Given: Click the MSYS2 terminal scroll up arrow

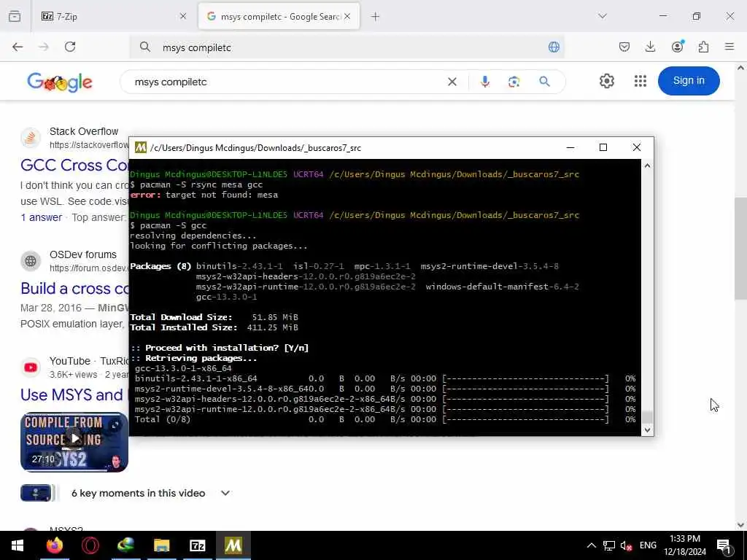Looking at the screenshot, I should 647,166.
